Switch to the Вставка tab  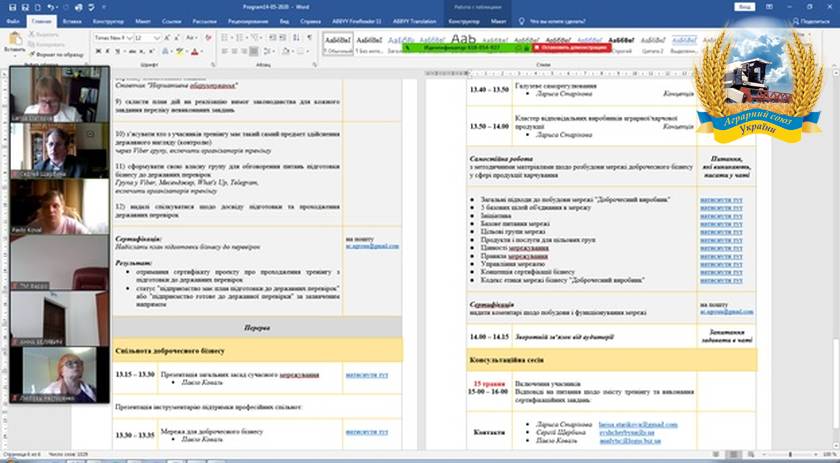[72, 21]
